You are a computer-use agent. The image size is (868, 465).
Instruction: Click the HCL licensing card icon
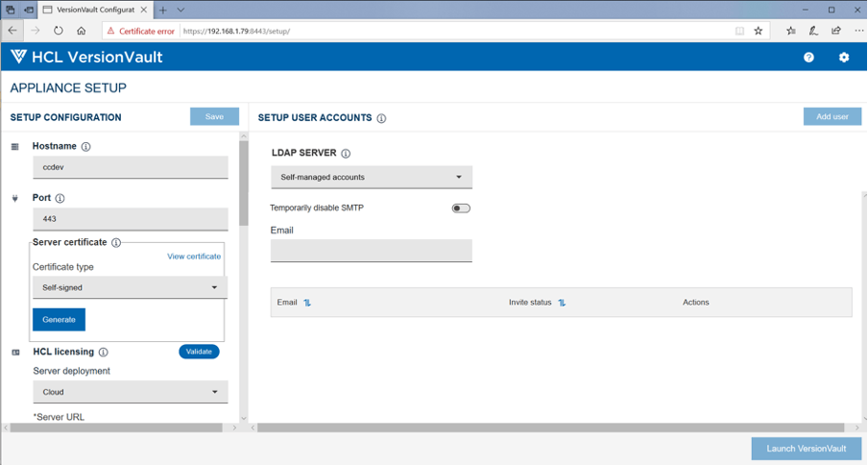(15, 352)
